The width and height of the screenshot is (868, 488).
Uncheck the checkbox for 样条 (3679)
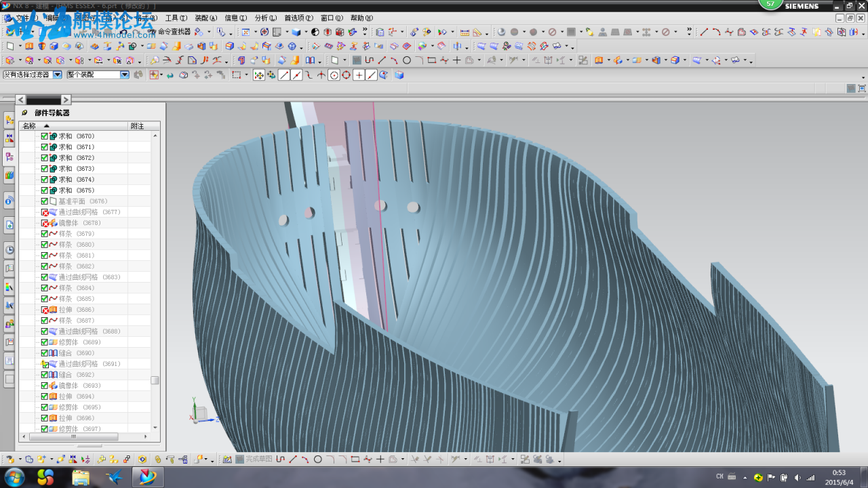pos(45,234)
